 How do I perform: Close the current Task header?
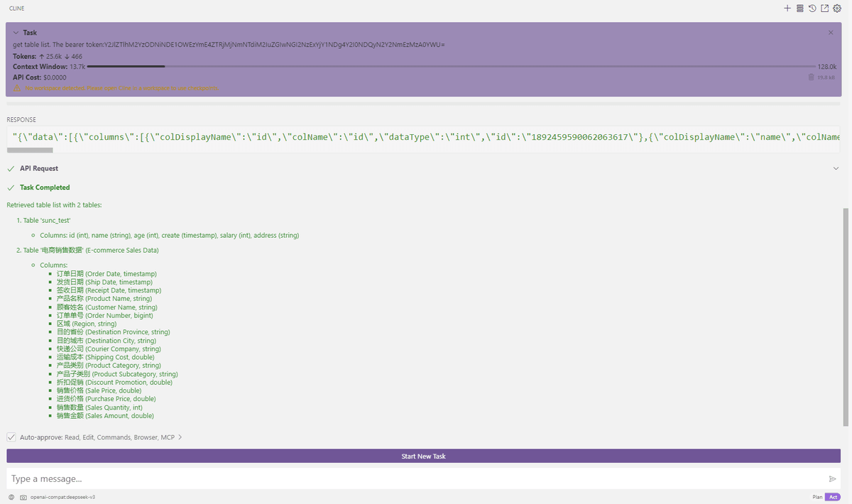pos(831,33)
